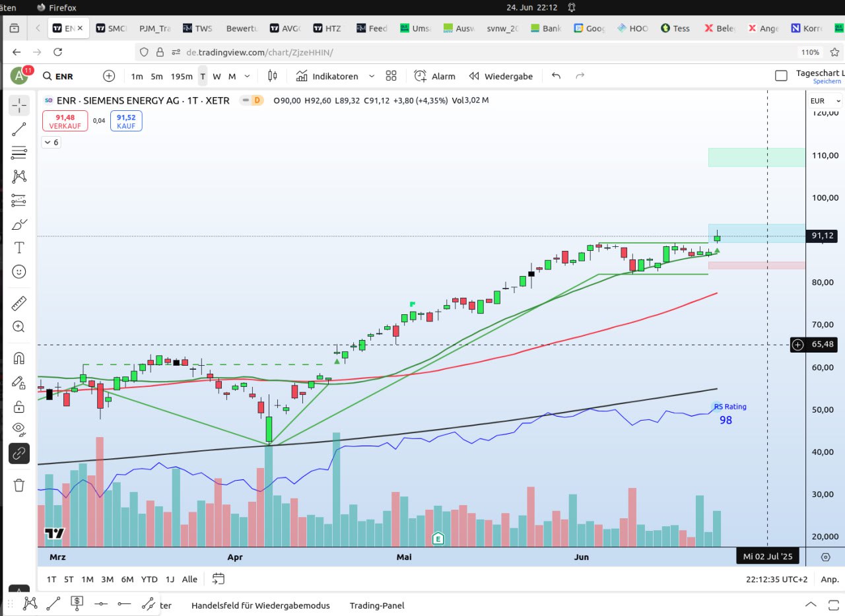This screenshot has width=845, height=616.
Task: Select the 6M time range
Action: pyautogui.click(x=127, y=579)
